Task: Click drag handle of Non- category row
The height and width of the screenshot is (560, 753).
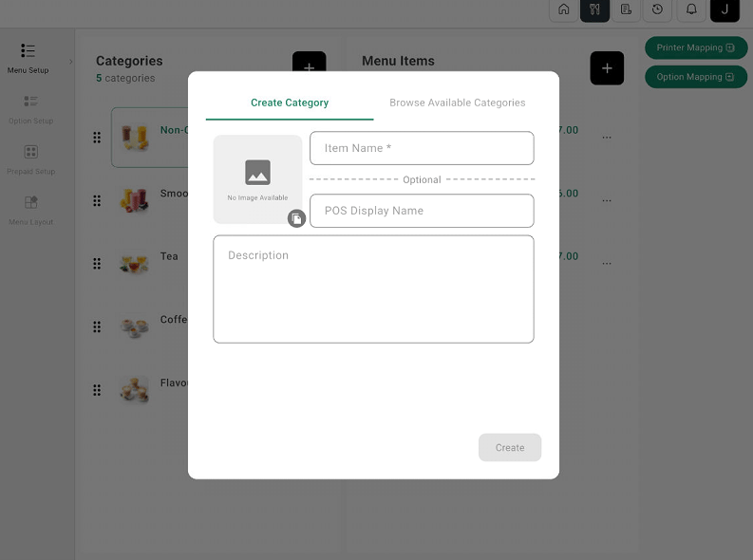Action: tap(97, 138)
